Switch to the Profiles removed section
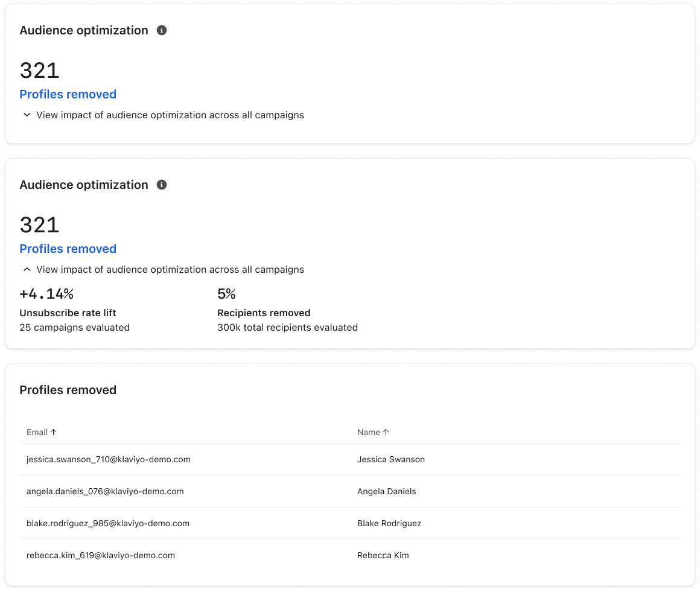 point(68,390)
